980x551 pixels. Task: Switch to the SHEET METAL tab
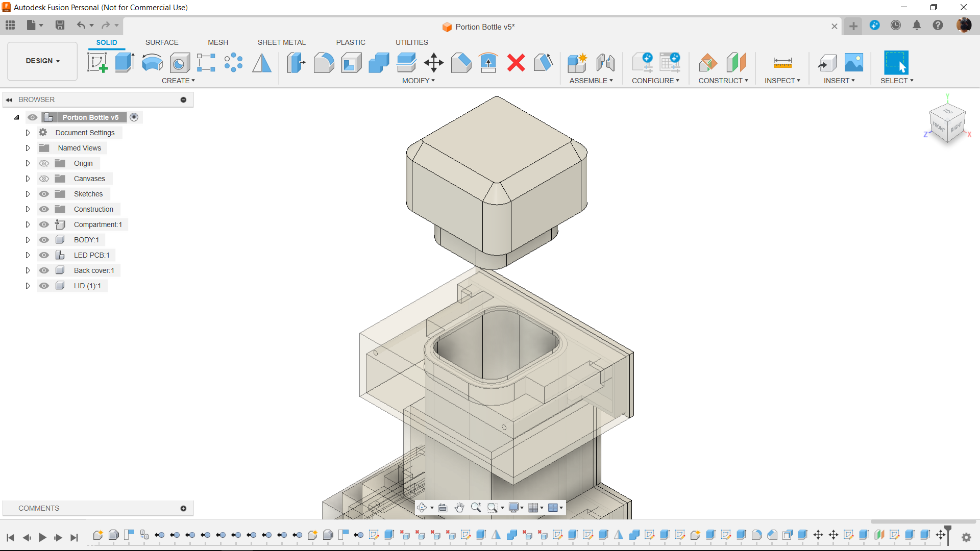coord(281,42)
